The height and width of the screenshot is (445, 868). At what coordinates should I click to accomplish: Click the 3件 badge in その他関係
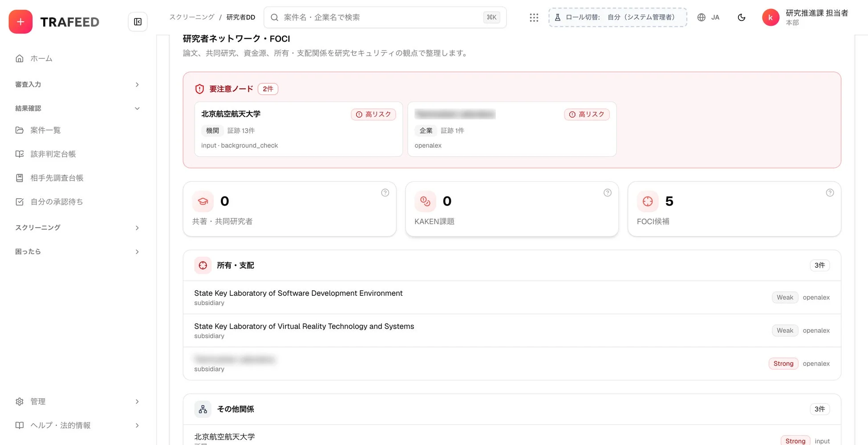click(819, 409)
